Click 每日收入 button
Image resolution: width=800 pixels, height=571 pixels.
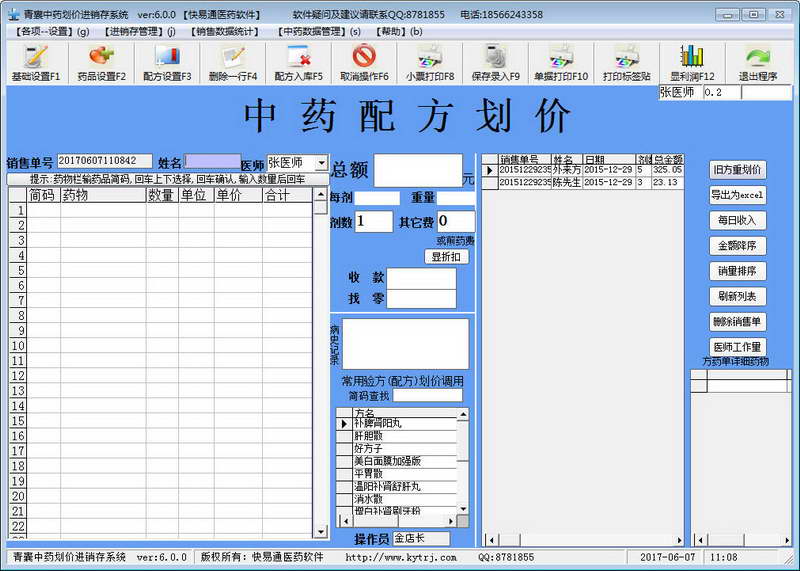[737, 220]
